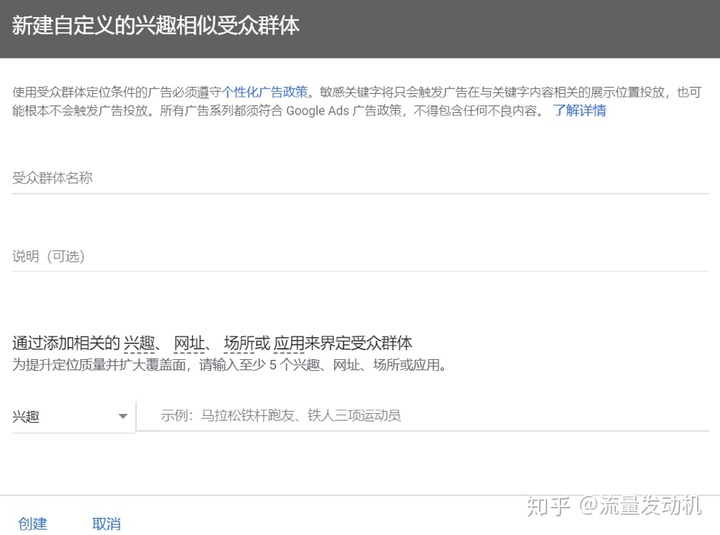Viewport: 720px width, 535px height.
Task: Click the underlined 网址 term in the heading
Action: coord(189,344)
